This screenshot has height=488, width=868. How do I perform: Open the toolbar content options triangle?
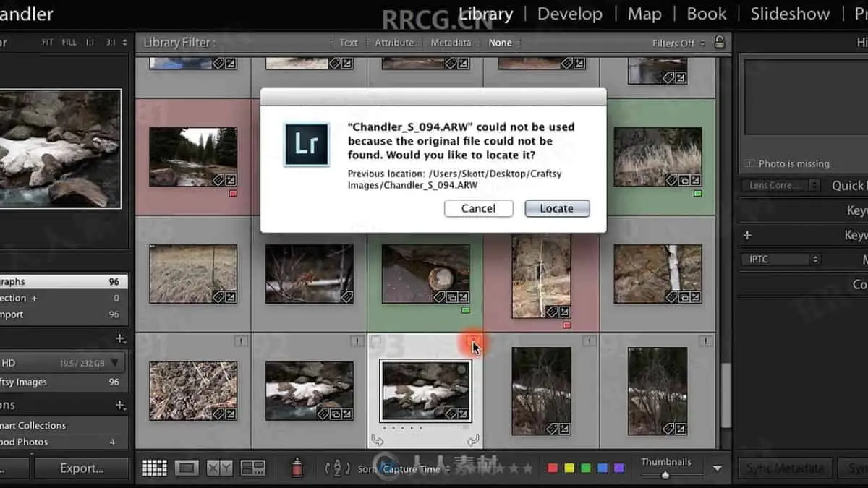[717, 468]
